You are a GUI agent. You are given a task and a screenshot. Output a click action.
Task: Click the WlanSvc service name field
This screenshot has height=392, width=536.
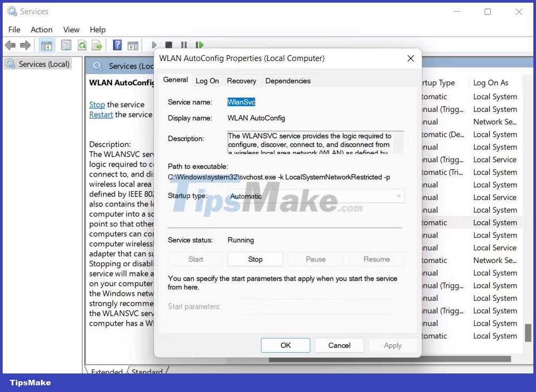(x=241, y=102)
